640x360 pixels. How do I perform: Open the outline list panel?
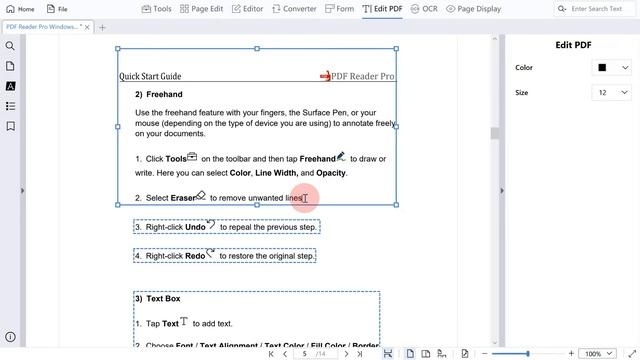(x=10, y=106)
